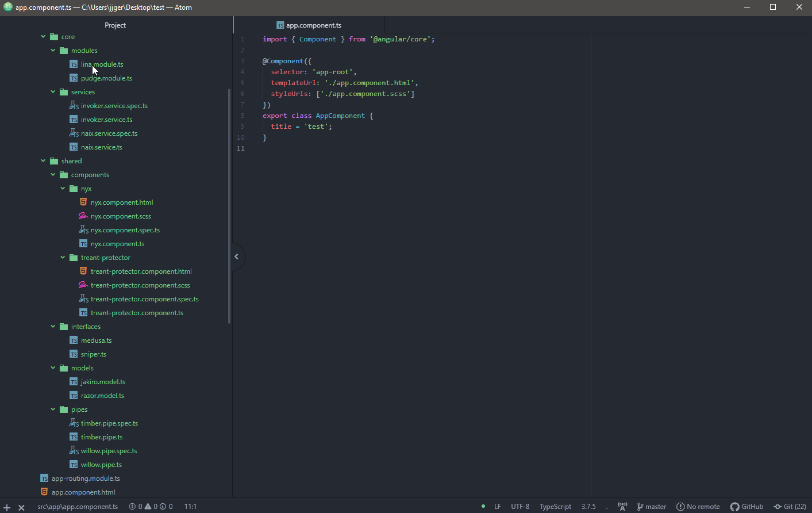The height and width of the screenshot is (513, 812).
Task: Click the flask icon of timber.pipe.spec.ts
Action: pos(74,423)
